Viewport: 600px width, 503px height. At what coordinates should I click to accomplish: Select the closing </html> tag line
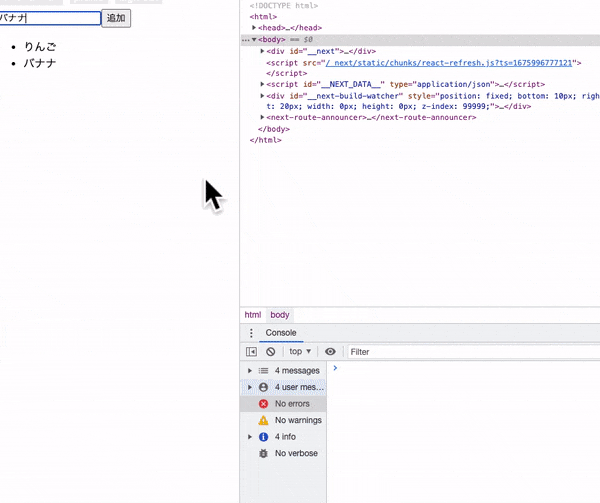[266, 140]
